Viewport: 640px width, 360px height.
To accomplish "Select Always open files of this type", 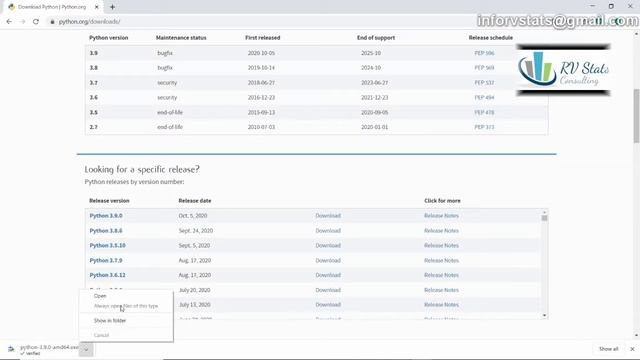I will [x=126, y=306].
